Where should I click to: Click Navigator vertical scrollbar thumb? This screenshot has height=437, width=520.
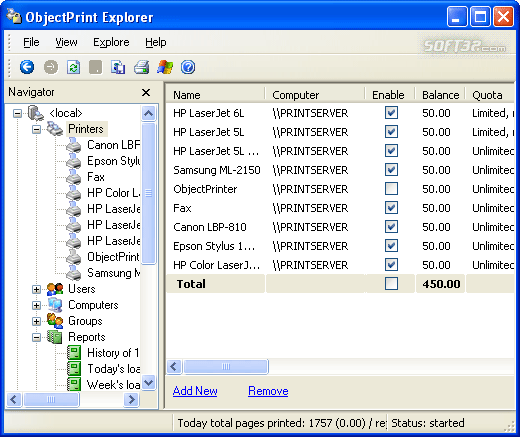pyautogui.click(x=148, y=193)
